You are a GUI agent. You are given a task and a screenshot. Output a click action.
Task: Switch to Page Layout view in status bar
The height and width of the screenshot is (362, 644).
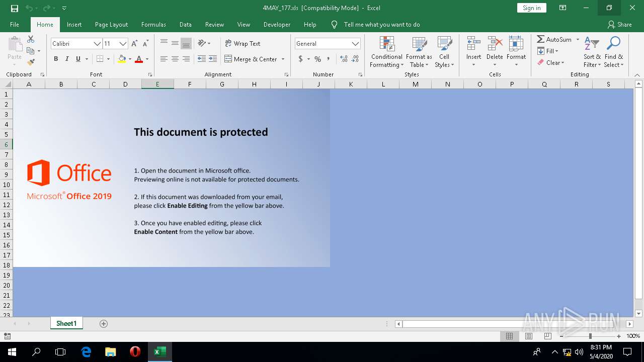(528, 336)
